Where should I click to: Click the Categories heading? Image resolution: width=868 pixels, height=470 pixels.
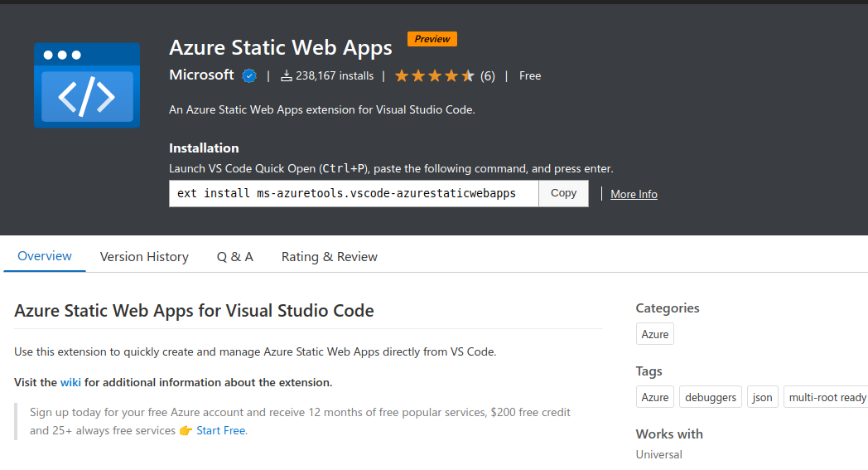667,308
